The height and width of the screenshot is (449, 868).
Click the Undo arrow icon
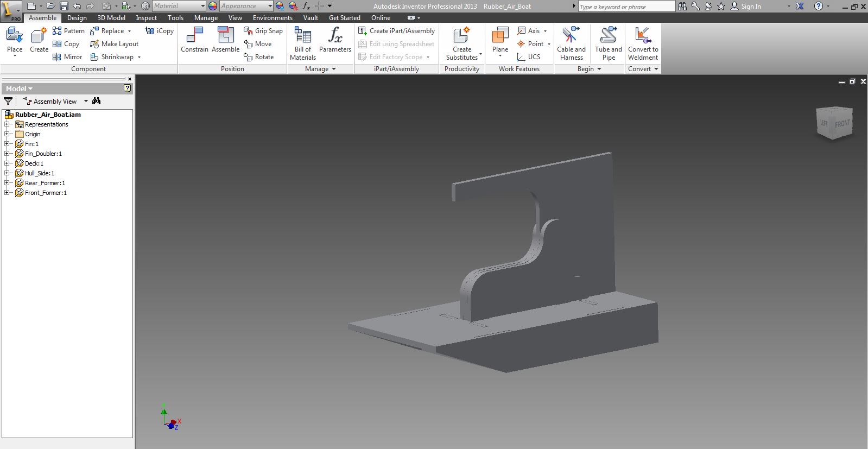(77, 6)
